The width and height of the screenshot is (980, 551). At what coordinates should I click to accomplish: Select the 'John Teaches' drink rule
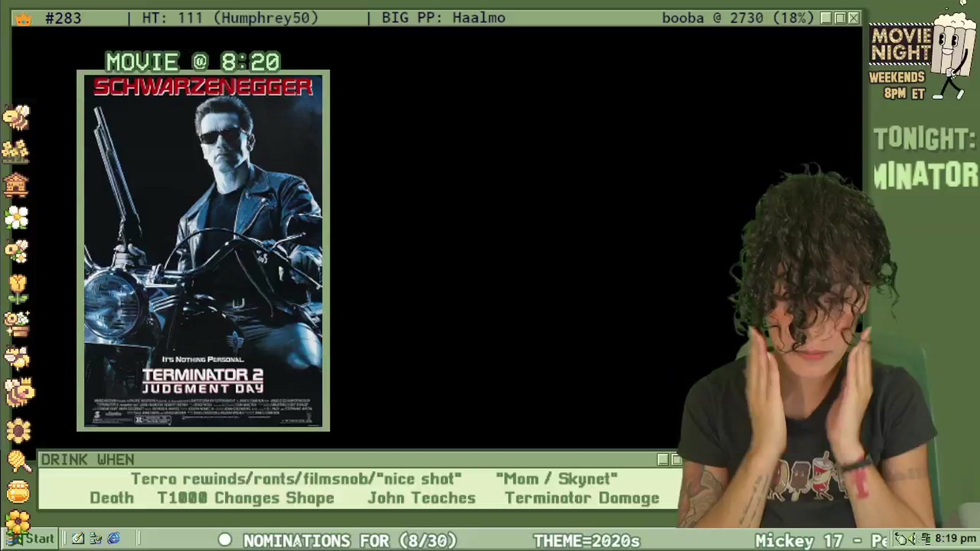tap(422, 498)
